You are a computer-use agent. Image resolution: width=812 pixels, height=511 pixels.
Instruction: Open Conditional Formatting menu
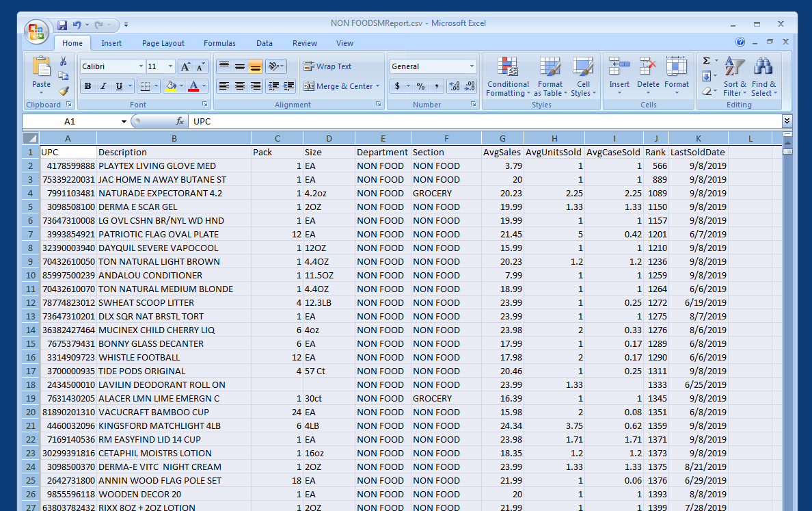coord(508,76)
